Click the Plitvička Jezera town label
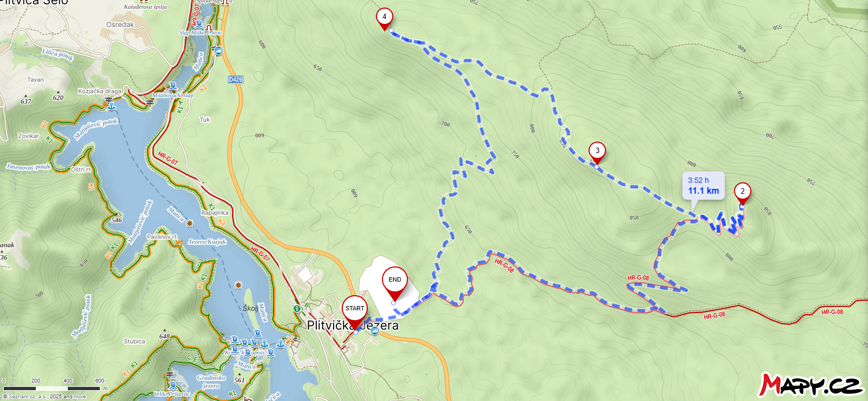Image resolution: width=868 pixels, height=401 pixels. (x=353, y=326)
